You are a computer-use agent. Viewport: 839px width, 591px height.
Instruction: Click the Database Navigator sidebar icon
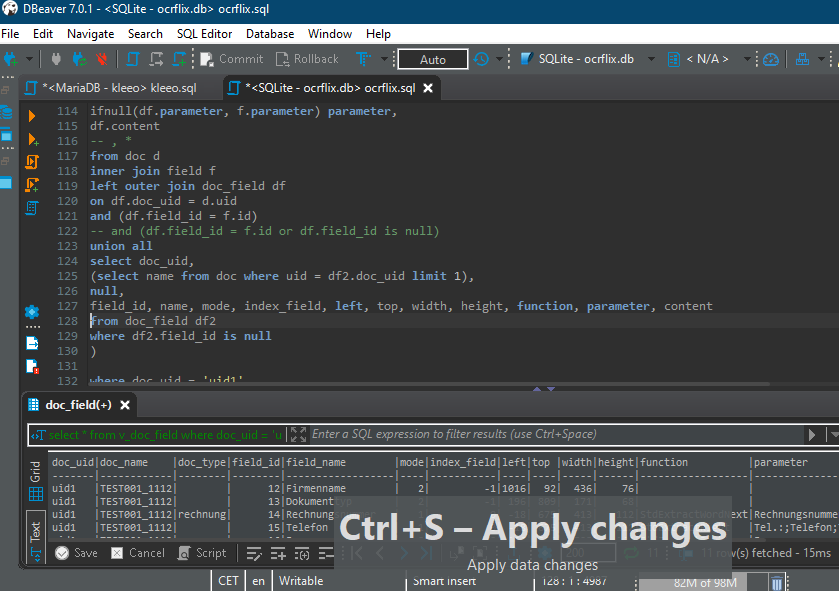pyautogui.click(x=6, y=112)
